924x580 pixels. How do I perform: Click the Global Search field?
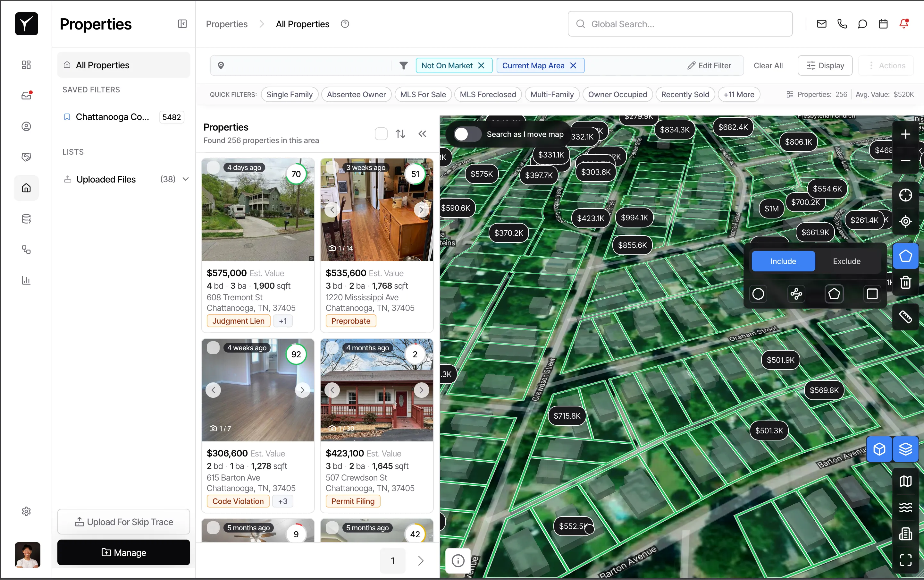click(680, 24)
